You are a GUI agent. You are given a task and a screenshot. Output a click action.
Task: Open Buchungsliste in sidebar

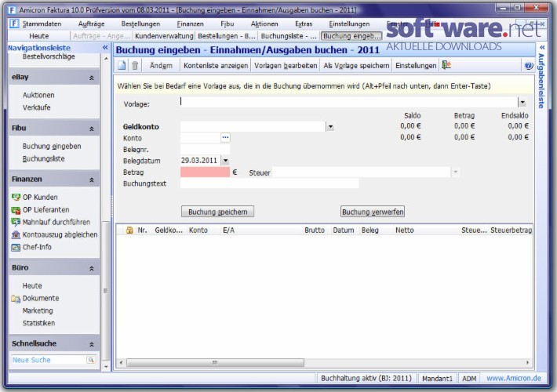[44, 158]
